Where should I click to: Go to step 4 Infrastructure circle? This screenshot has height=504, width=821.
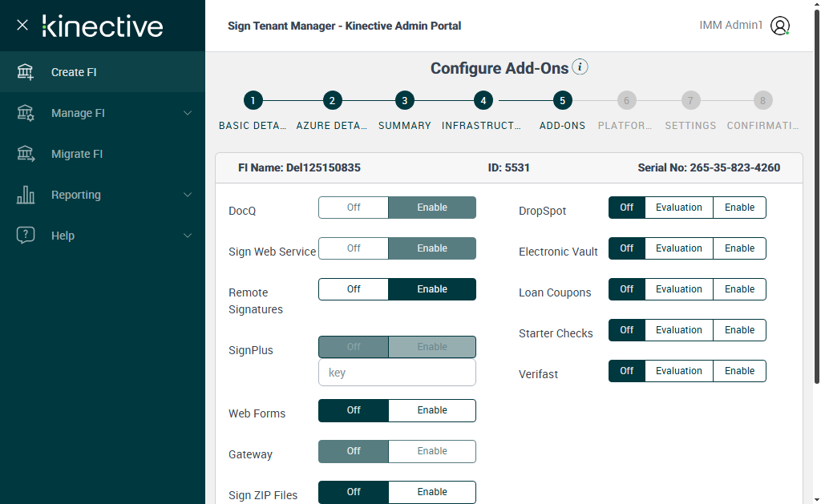pos(483,100)
